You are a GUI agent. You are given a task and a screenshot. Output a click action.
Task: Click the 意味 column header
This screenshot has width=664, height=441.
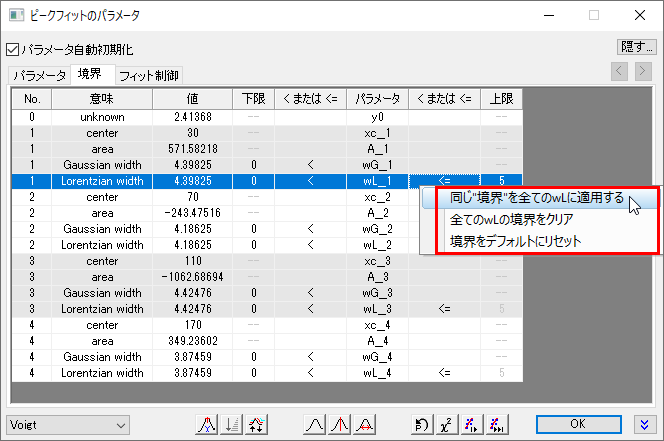point(102,99)
